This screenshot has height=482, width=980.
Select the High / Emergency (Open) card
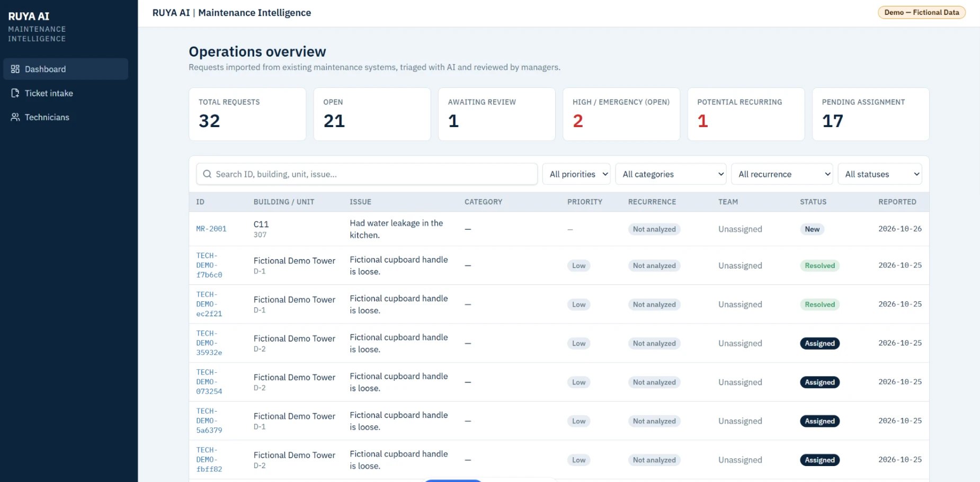(x=621, y=114)
